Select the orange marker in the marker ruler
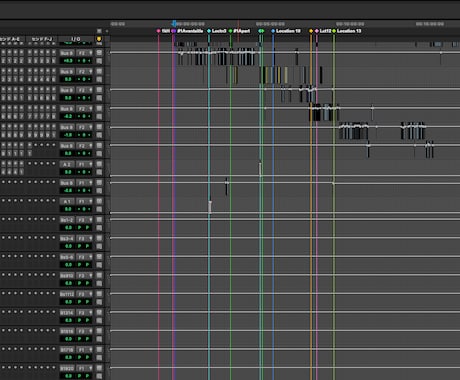460x380 pixels. pyautogui.click(x=311, y=31)
